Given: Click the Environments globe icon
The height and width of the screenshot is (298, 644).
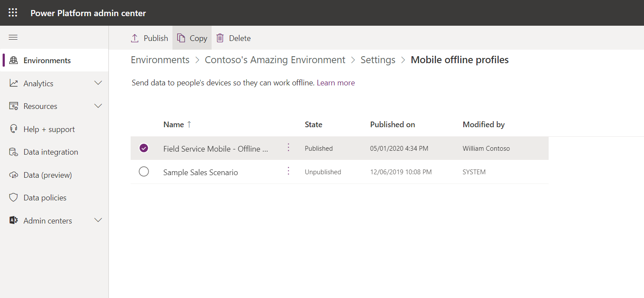Looking at the screenshot, I should (x=14, y=61).
